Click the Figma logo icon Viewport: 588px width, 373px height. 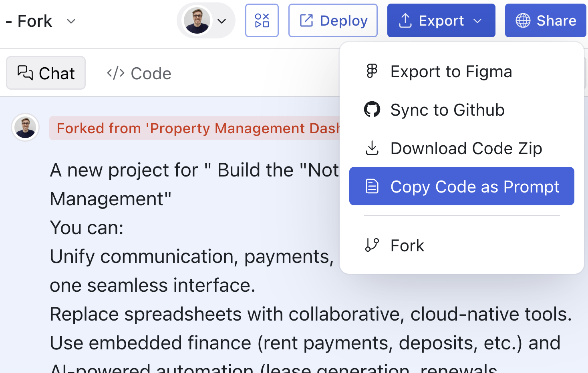[372, 71]
